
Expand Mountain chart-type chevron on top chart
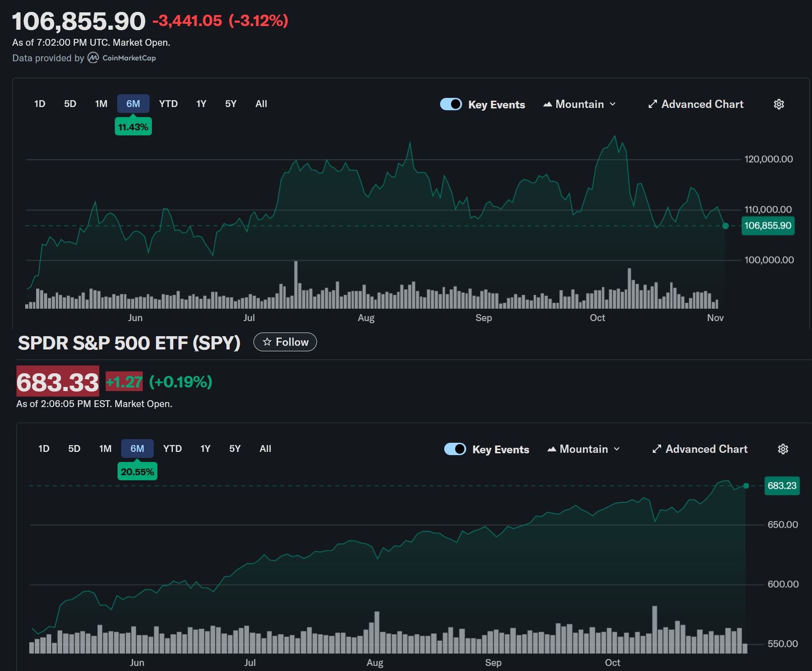click(x=613, y=104)
